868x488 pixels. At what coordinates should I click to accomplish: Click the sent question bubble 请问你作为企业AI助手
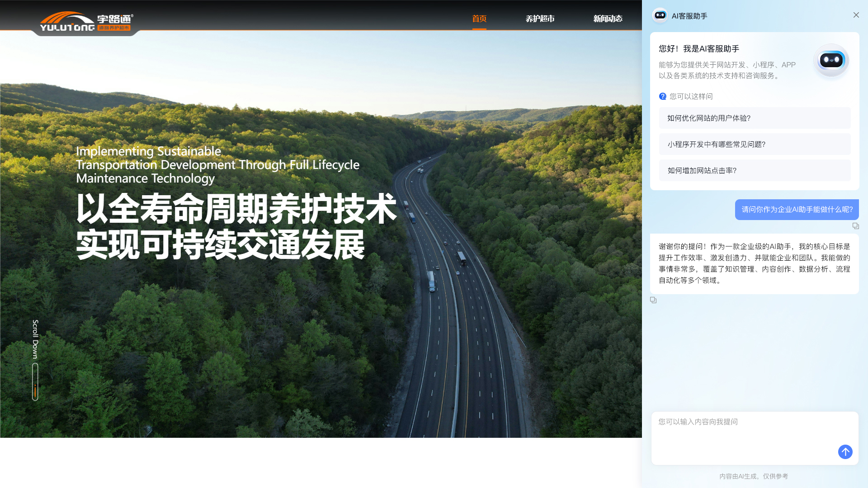pos(797,210)
